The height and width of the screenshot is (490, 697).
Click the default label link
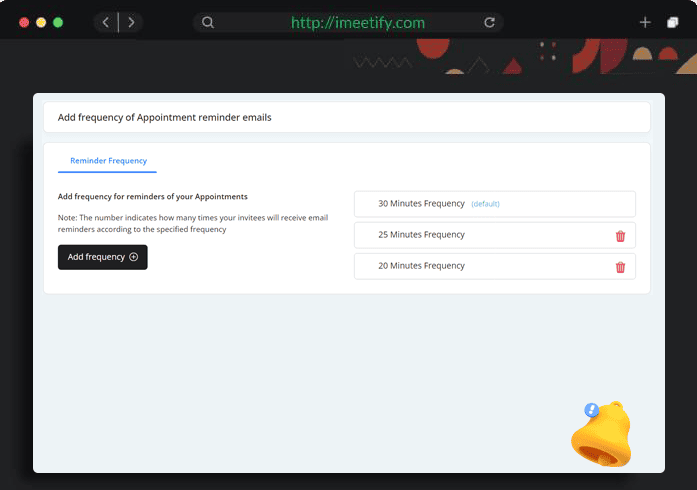coord(485,204)
